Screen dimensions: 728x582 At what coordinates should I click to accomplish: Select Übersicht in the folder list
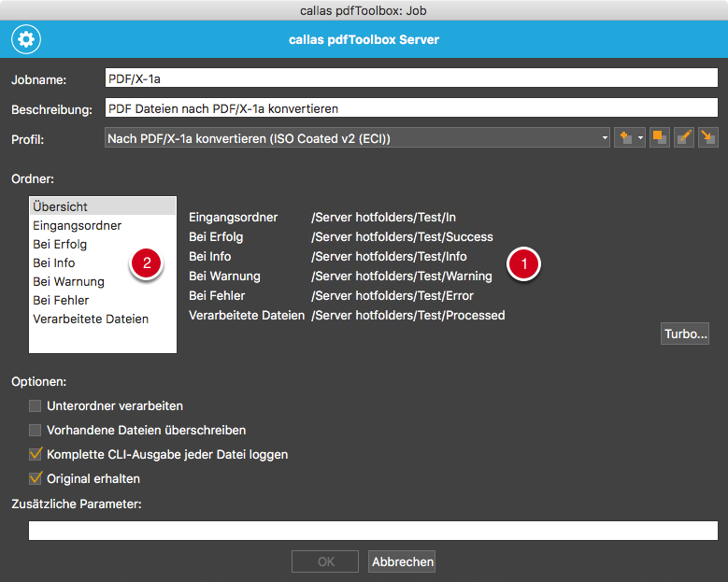[x=103, y=206]
